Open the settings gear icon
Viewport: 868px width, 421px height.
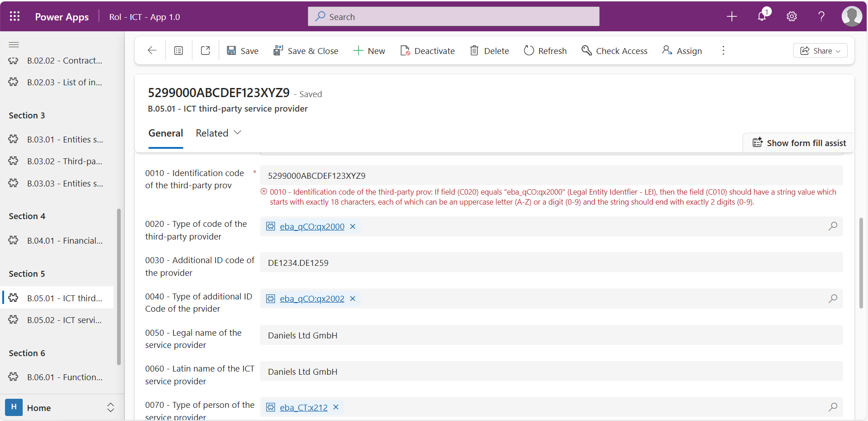point(791,17)
